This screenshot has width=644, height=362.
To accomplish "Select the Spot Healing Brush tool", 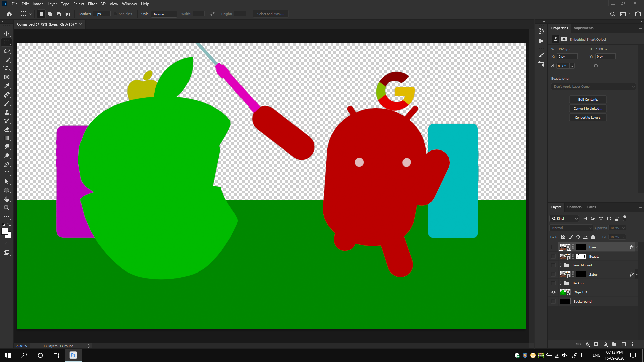I will click(x=7, y=95).
